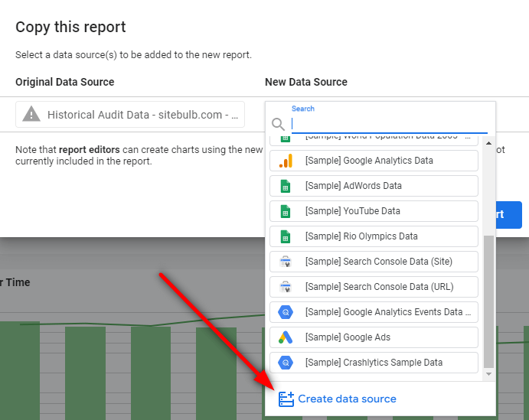This screenshot has height=420, width=529.
Task: Click the sheets icon beside Rio Olympics Data
Action: click(286, 236)
